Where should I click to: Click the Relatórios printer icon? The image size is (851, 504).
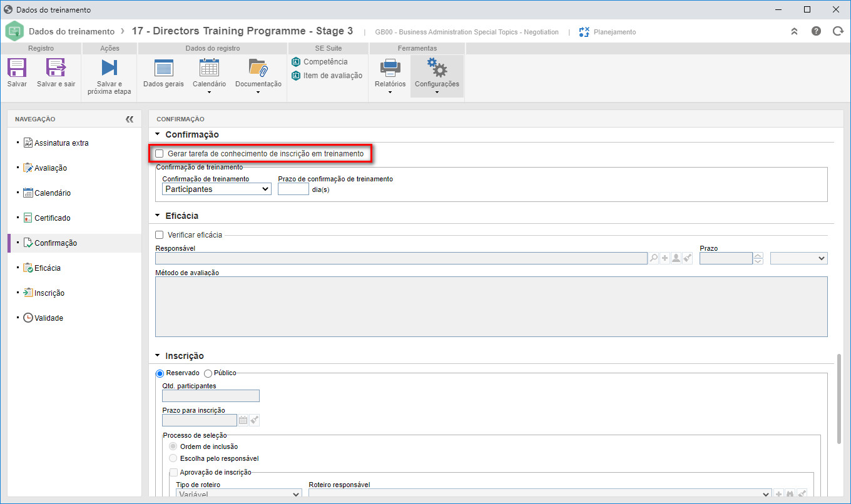pyautogui.click(x=390, y=68)
